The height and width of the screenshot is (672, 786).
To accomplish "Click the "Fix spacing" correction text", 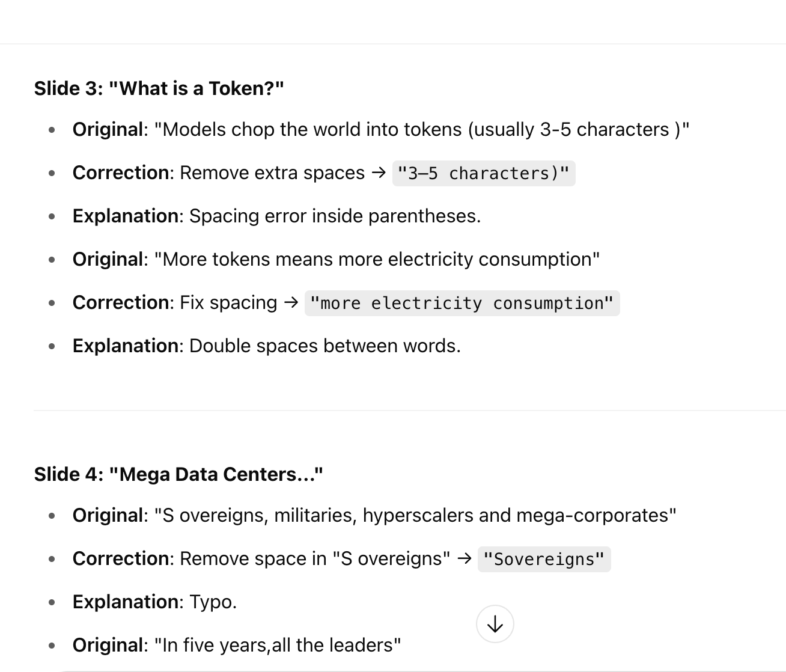I will (x=228, y=302).
